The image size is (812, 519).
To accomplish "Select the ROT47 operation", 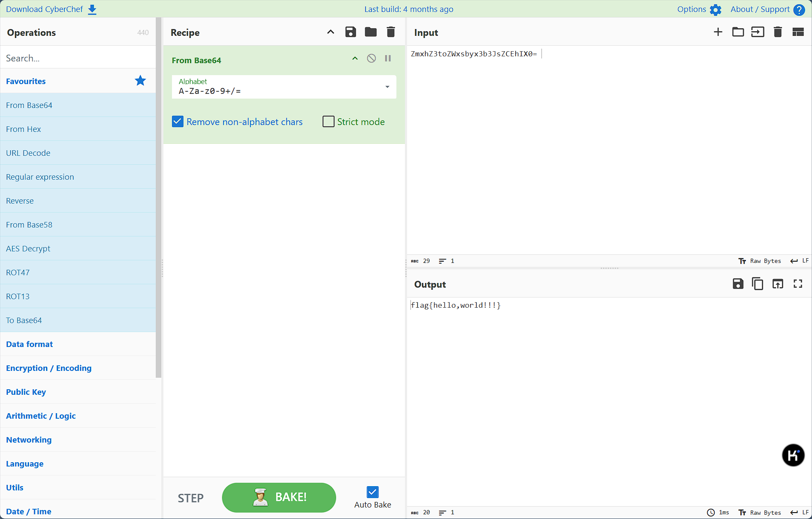I will tap(78, 272).
